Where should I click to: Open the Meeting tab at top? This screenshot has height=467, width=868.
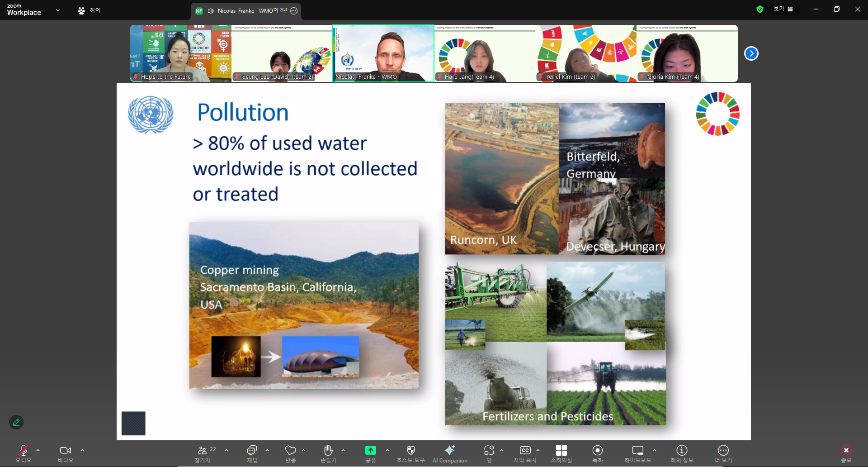[x=89, y=10]
